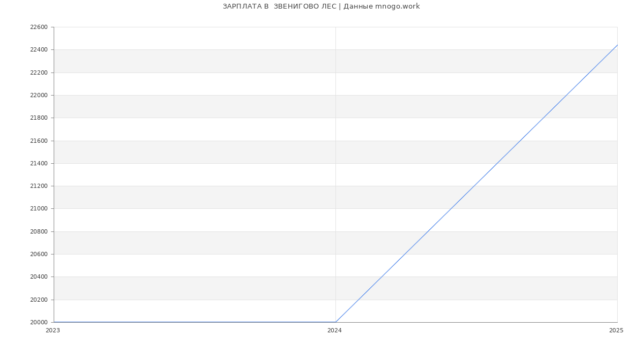This screenshot has width=644, height=349.
Task: Click the 22200 y-axis value
Action: coord(39,72)
